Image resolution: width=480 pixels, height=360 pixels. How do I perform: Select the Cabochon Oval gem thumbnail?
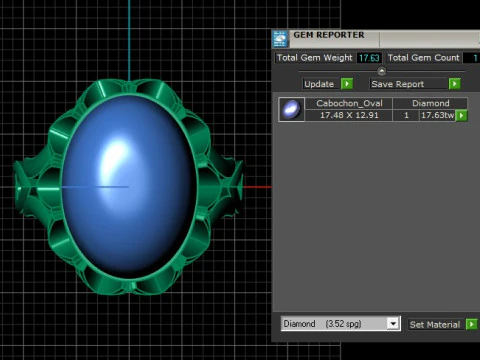pyautogui.click(x=291, y=109)
